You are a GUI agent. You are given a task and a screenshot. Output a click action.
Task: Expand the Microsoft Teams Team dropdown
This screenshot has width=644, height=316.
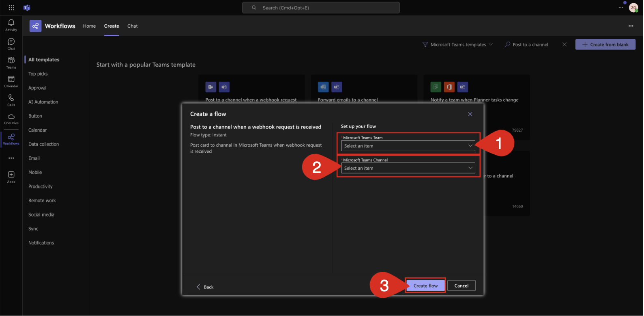408,146
